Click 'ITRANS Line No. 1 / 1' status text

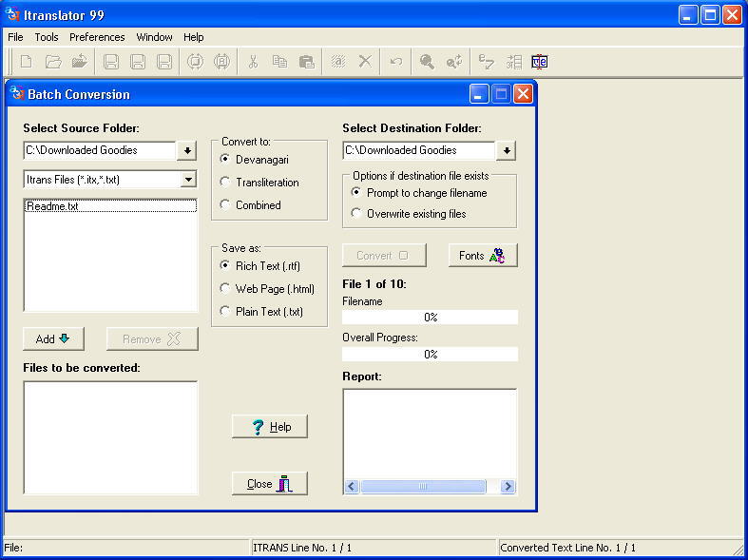tap(302, 548)
